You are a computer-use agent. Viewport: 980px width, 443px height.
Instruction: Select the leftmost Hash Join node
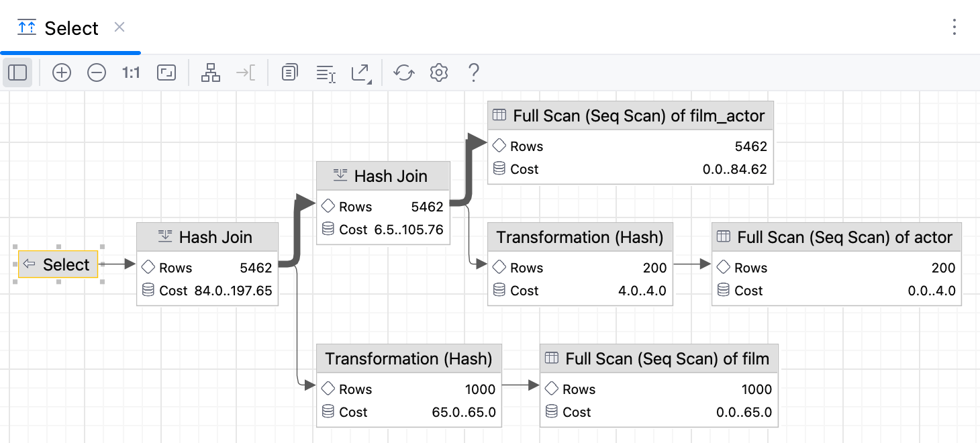tap(207, 264)
